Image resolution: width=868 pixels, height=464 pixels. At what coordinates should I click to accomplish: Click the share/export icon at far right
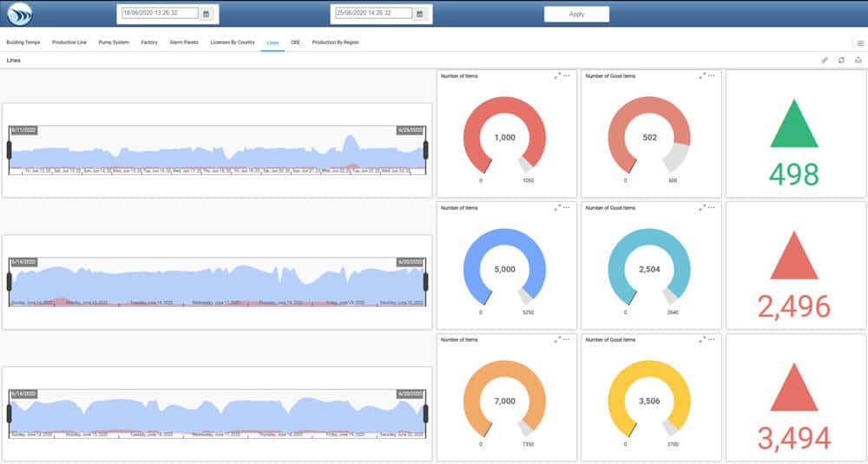point(858,61)
